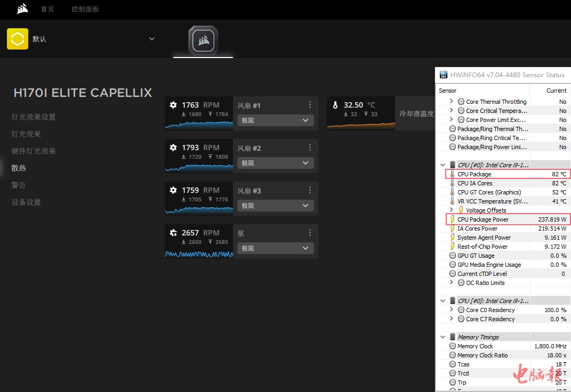Viewport: 571px width, 392px height.
Task: Go to the 首页 tab
Action: pos(47,9)
